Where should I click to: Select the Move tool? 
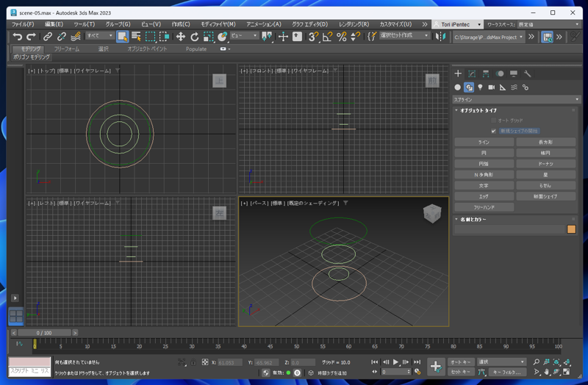click(181, 36)
